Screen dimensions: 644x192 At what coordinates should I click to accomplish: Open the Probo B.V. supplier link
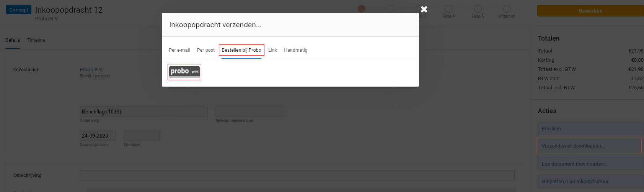91,69
